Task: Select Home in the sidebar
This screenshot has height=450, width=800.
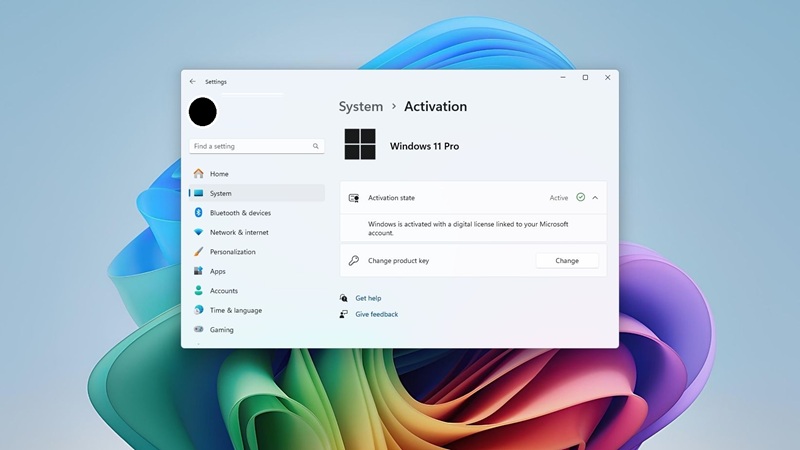Action: tap(219, 174)
